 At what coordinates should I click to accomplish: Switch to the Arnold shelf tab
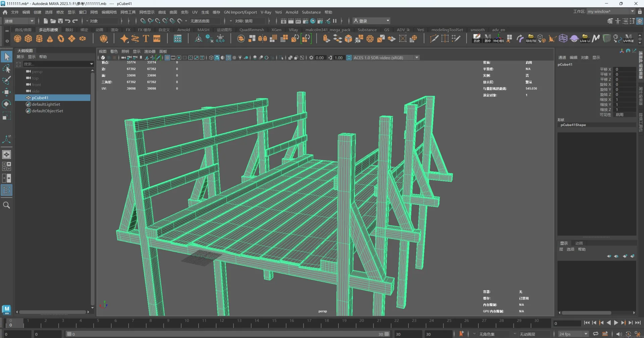tap(183, 30)
